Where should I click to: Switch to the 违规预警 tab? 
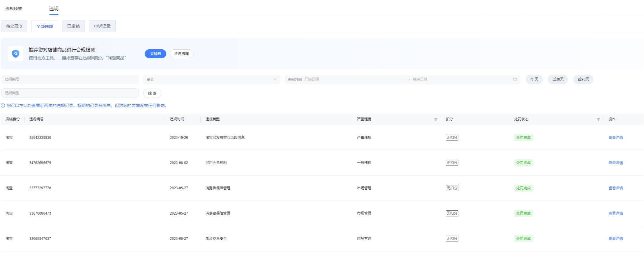click(14, 9)
